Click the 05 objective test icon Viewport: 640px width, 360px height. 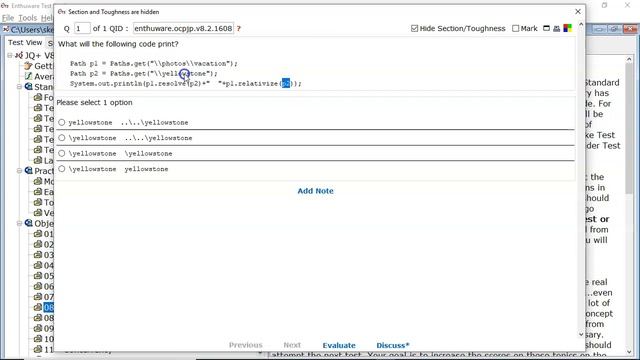pyautogui.click(x=38, y=276)
